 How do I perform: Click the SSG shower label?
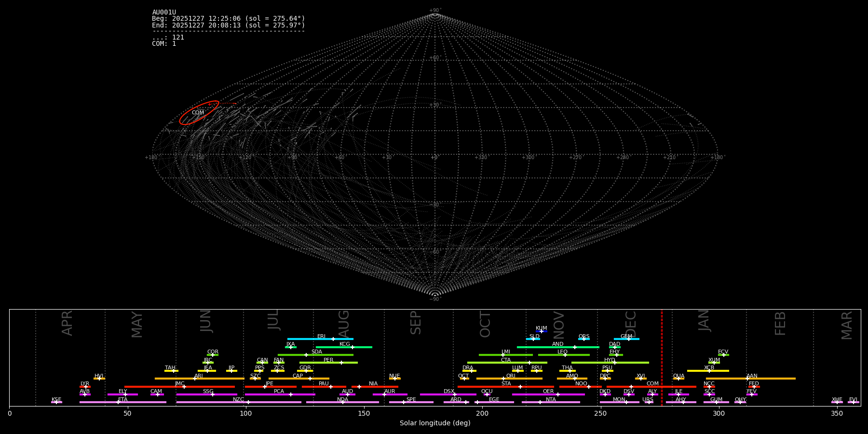(208, 392)
